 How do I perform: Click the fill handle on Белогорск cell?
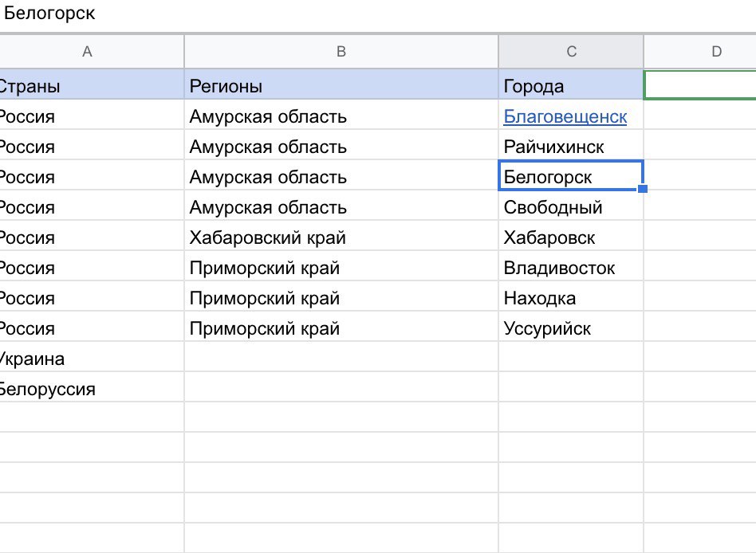pos(643,189)
